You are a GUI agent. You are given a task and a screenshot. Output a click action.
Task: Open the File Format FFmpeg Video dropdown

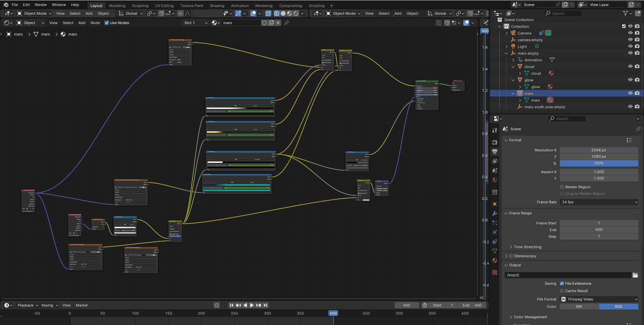599,299
